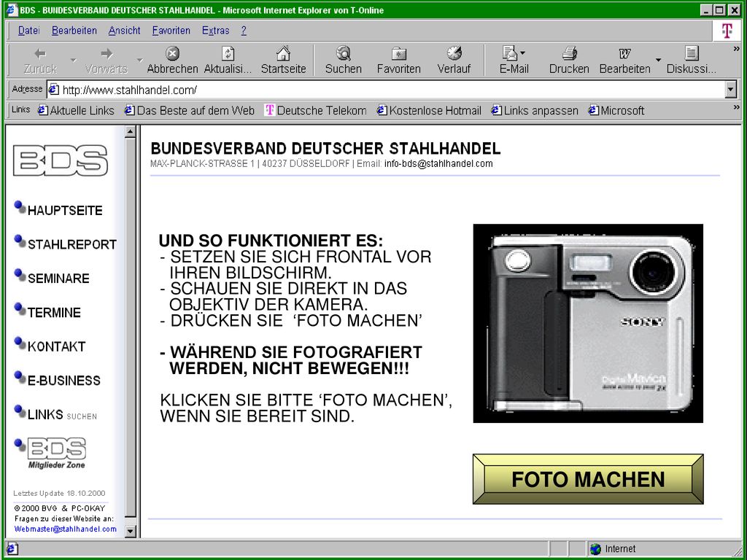Go to HAUPTSEITE in sidebar
This screenshot has width=747, height=560.
click(65, 211)
